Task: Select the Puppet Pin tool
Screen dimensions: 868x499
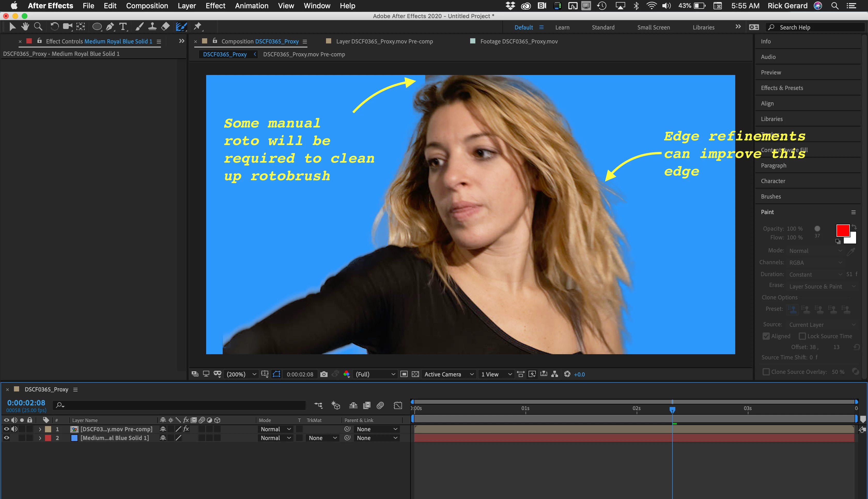Action: [x=198, y=27]
